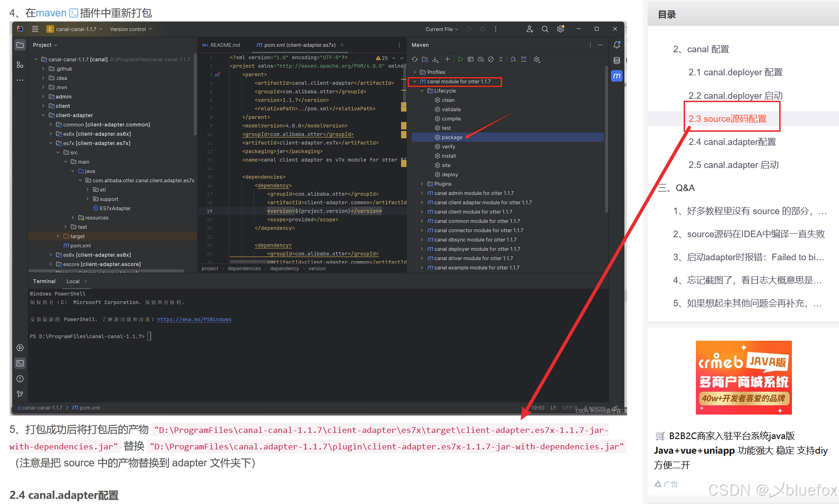
Task: Open the Git tool window icon
Action: click(x=20, y=394)
